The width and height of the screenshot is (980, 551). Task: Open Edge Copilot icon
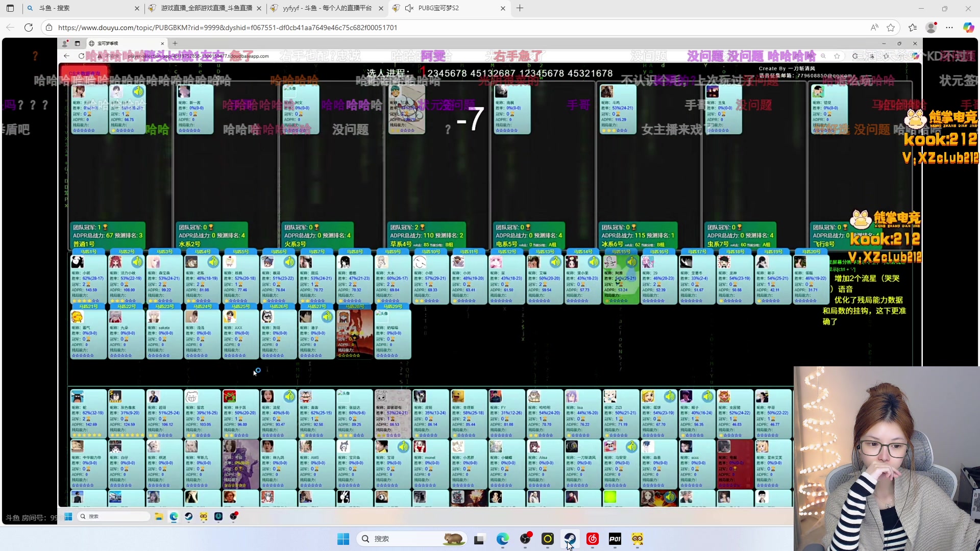pyautogui.click(x=968, y=28)
